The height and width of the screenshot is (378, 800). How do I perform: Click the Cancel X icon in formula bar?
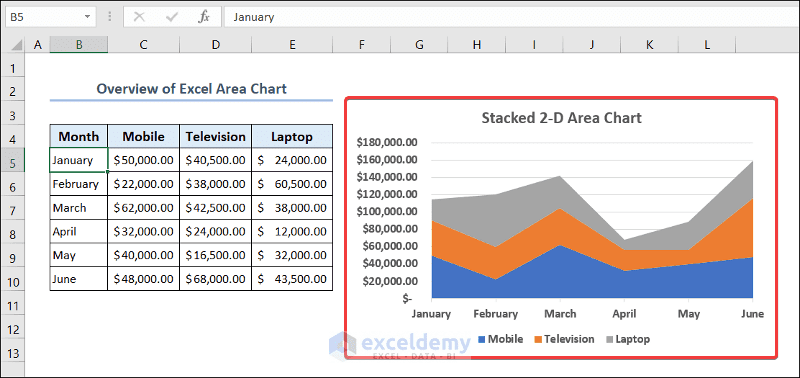pos(139,17)
